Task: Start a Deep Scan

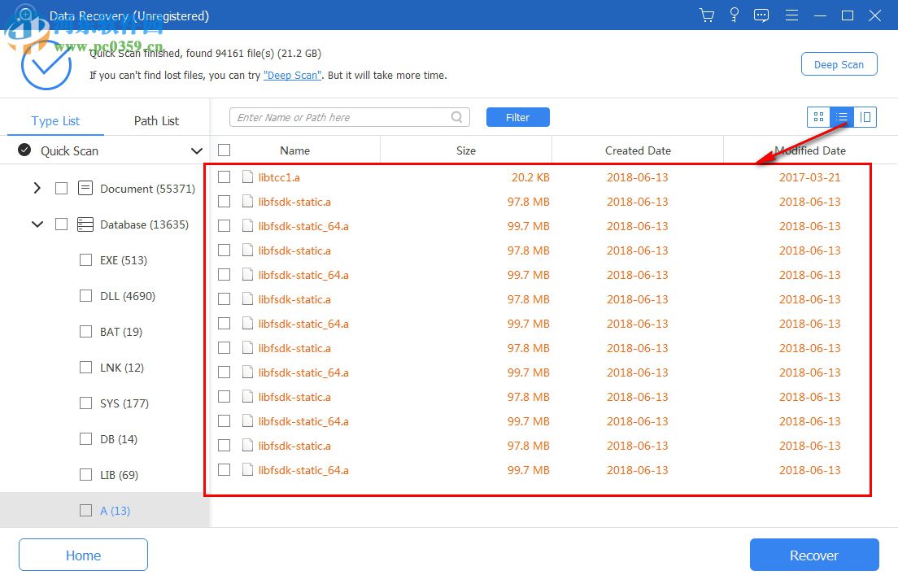Action: point(839,63)
